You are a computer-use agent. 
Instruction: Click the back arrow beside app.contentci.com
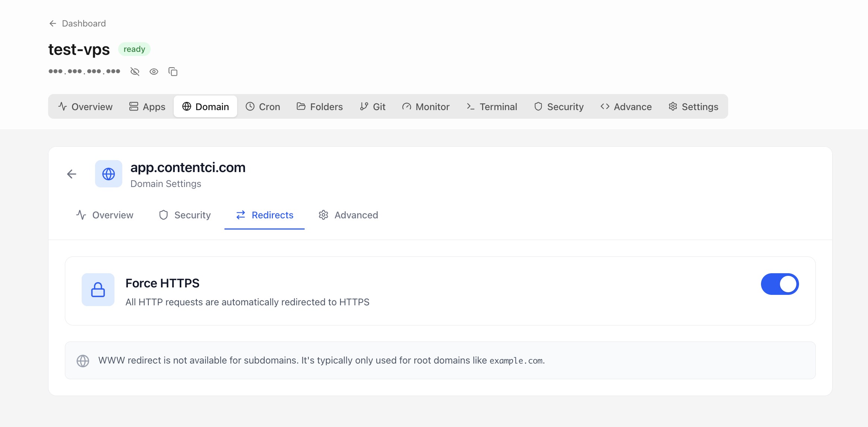point(72,174)
